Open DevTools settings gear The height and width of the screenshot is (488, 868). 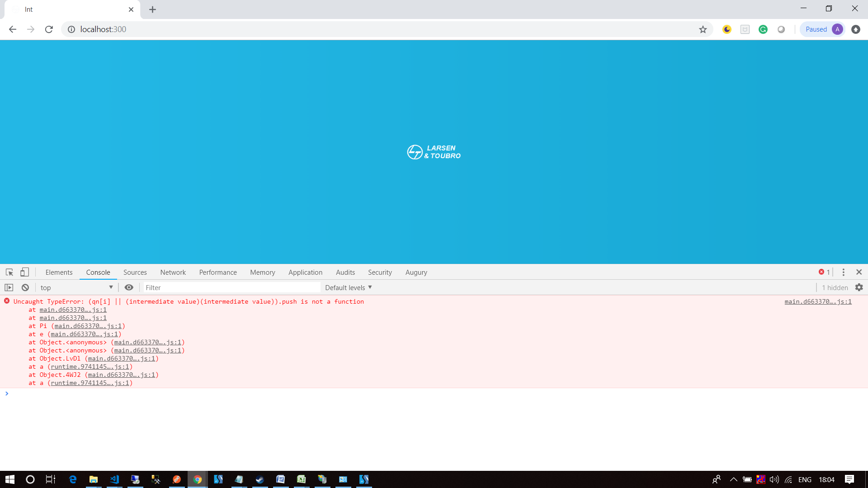click(x=859, y=287)
